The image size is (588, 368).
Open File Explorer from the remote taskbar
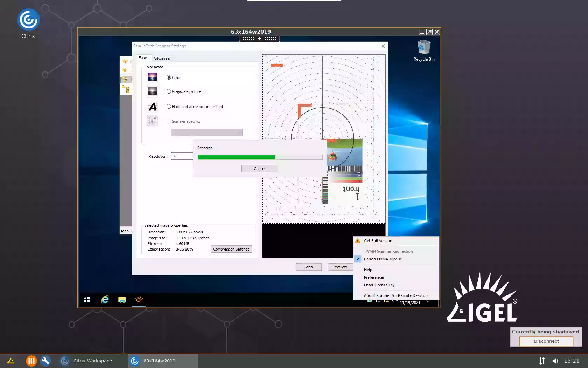tap(122, 300)
